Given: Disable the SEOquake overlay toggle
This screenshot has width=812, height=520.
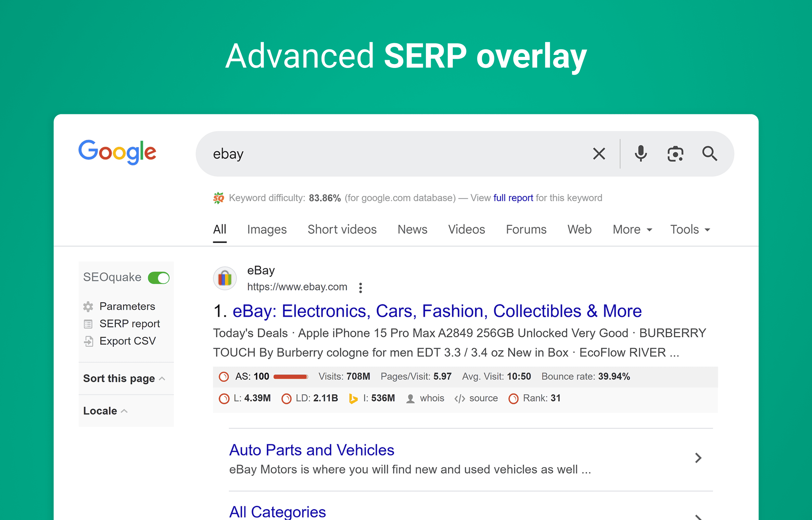Looking at the screenshot, I should pyautogui.click(x=159, y=278).
